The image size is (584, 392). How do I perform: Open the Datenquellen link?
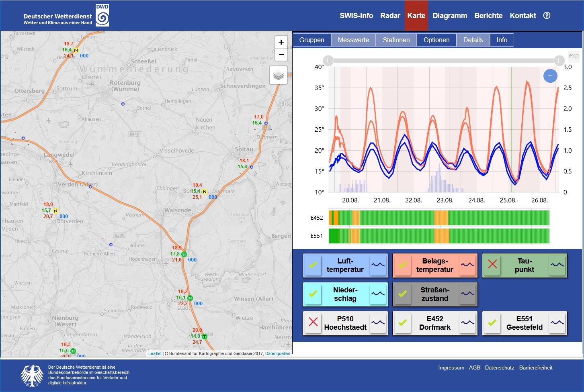click(277, 354)
